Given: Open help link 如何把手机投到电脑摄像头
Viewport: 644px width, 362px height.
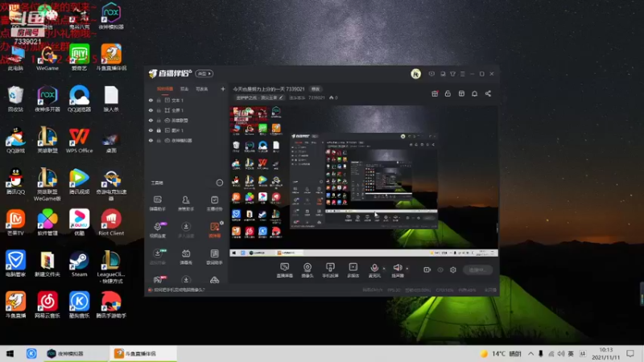Looking at the screenshot, I should pos(179,290).
